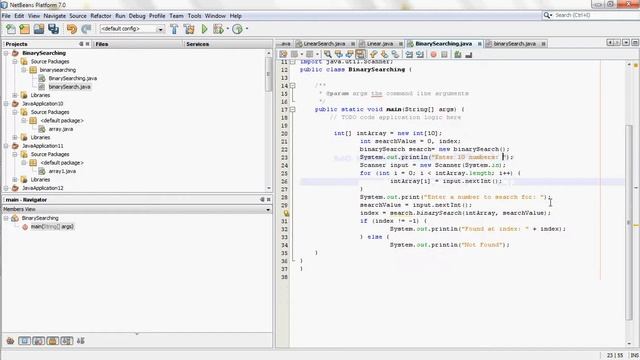640x360 pixels.
Task: Switch to the LinearSearch.java tab
Action: tap(324, 44)
